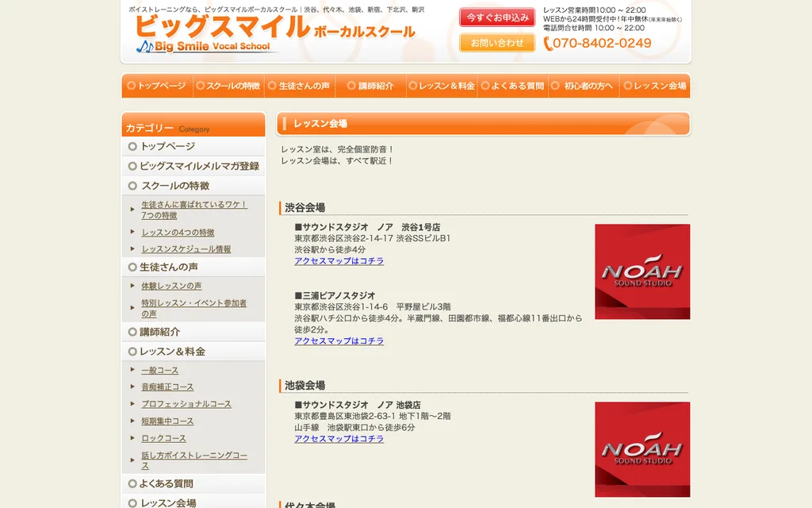Open access map link for 三浦ピアノスタジオ
The height and width of the screenshot is (508, 812).
(x=339, y=341)
